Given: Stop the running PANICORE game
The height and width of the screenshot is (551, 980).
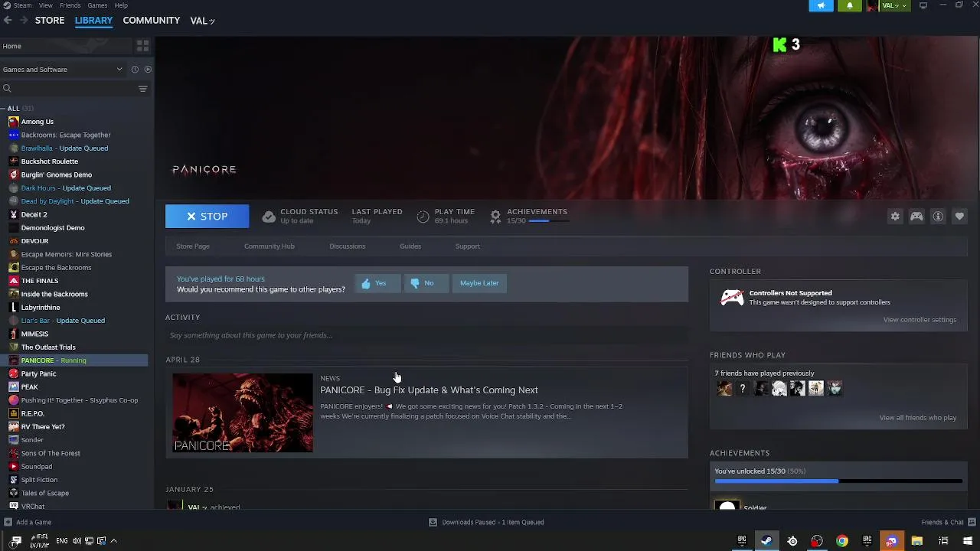Looking at the screenshot, I should 207,217.
